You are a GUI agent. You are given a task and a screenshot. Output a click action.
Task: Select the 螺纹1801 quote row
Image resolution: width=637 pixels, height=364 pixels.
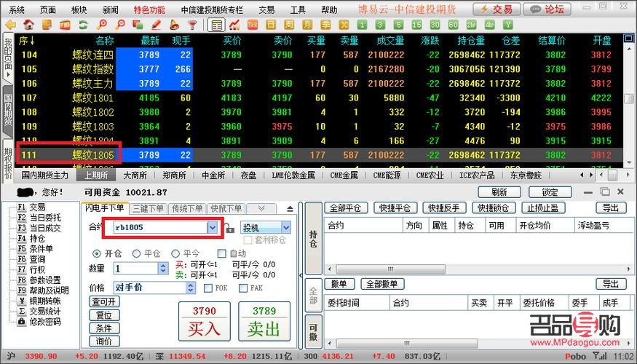click(x=318, y=98)
